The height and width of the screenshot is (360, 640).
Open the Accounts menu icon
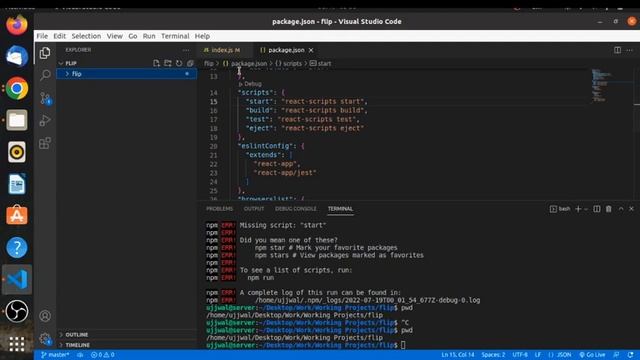point(45,316)
